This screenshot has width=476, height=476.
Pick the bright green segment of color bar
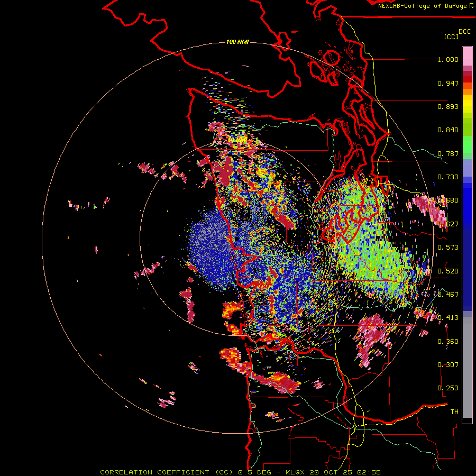pyautogui.click(x=467, y=144)
